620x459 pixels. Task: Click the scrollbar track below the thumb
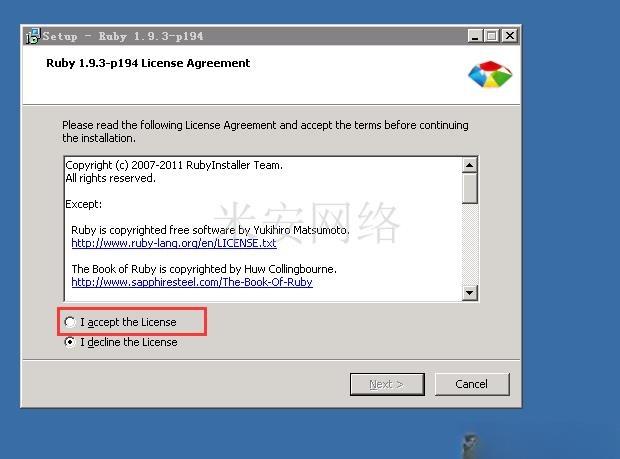[469, 244]
